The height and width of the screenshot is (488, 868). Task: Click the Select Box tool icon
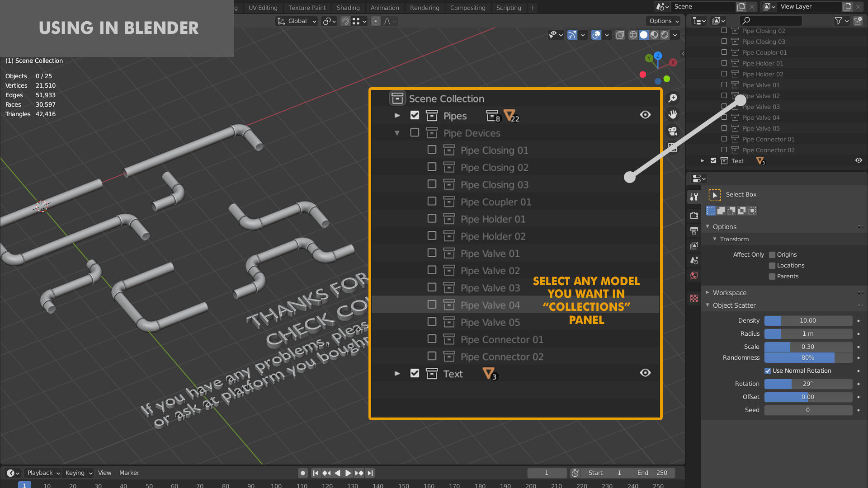[714, 195]
